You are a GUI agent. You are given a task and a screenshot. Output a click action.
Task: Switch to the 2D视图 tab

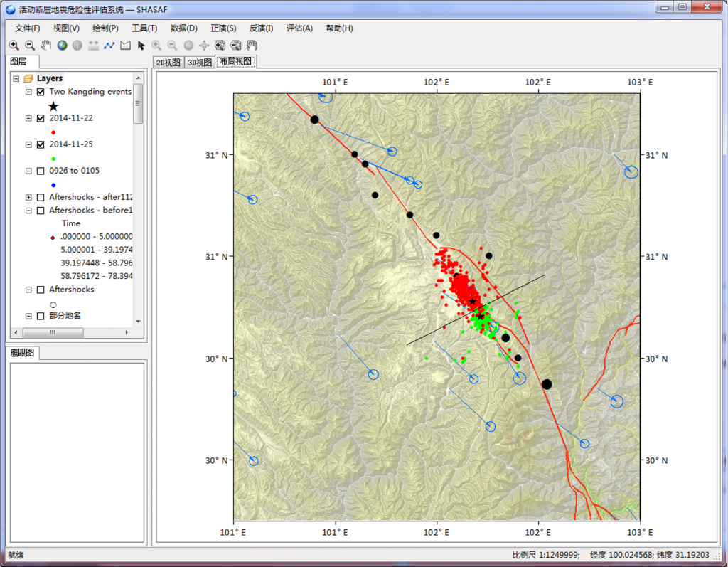[x=168, y=63]
